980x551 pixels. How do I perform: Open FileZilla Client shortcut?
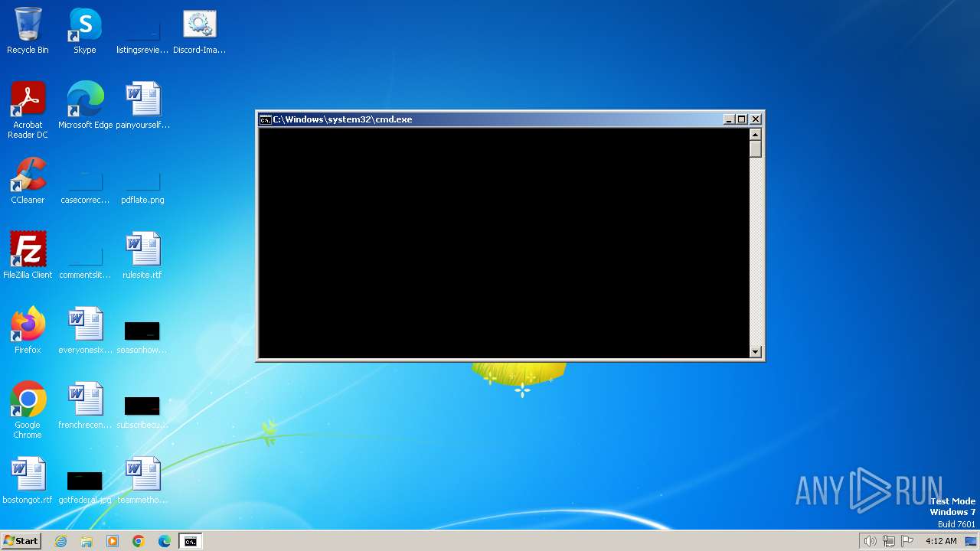click(28, 256)
